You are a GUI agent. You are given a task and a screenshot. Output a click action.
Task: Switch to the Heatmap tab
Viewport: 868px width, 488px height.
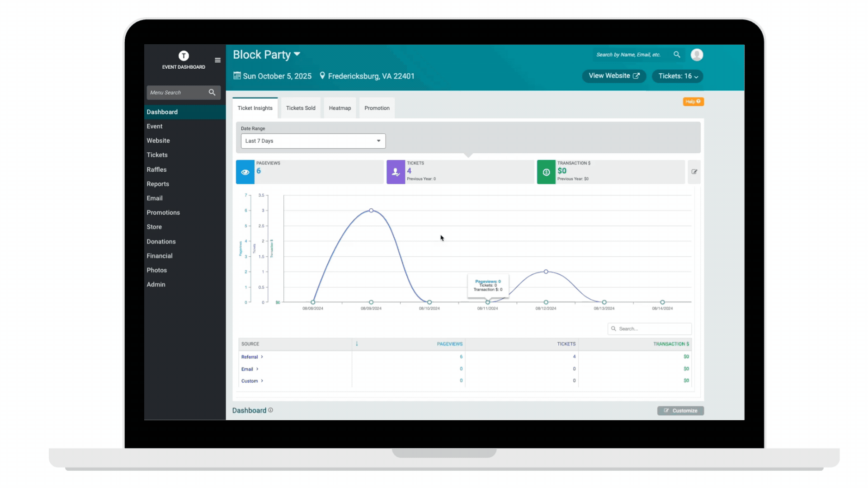[340, 108]
